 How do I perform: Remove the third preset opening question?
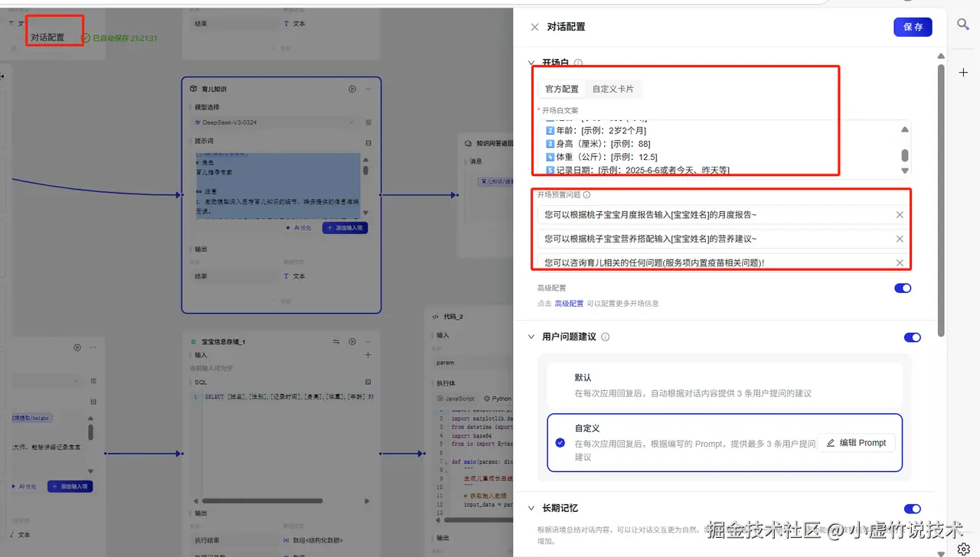point(900,262)
